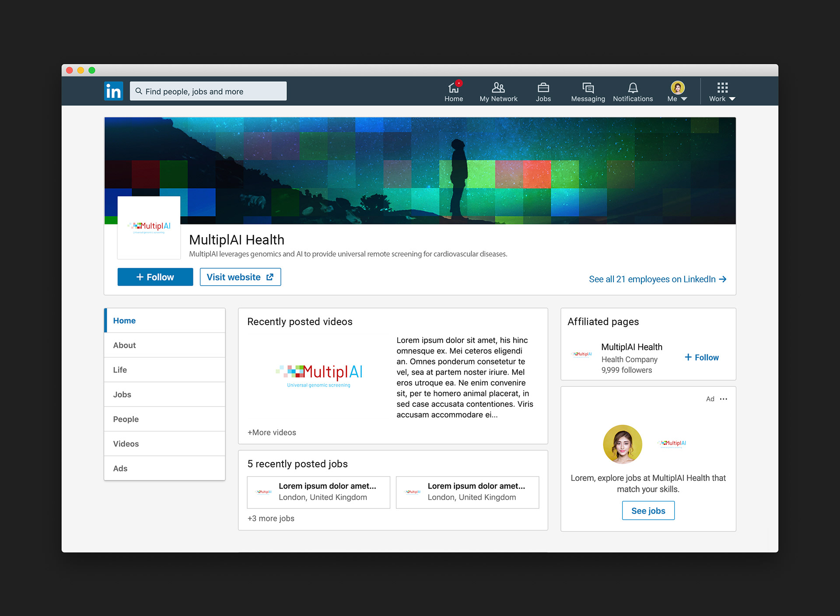
Task: Select the Videos sidebar tab
Action: tap(126, 444)
